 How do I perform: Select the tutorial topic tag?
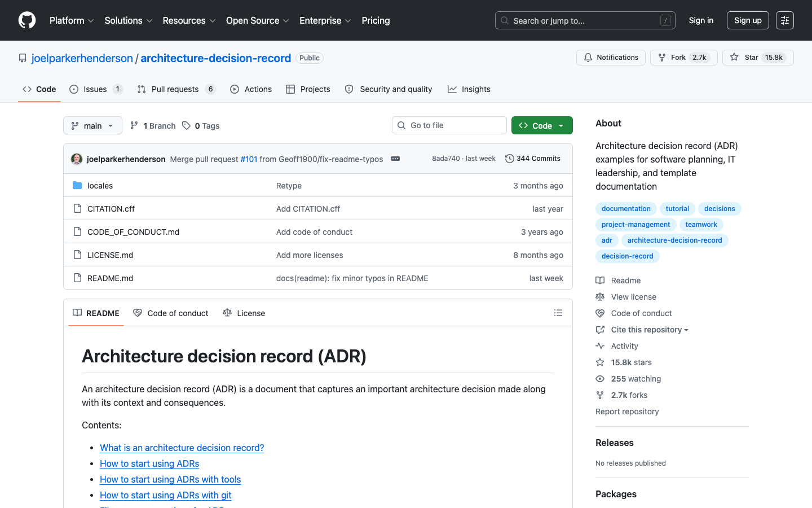pyautogui.click(x=677, y=209)
